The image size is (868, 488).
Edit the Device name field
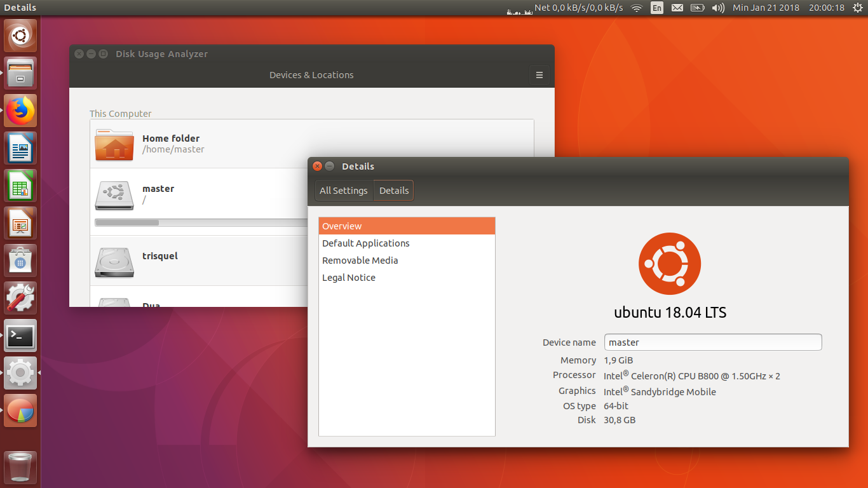(x=713, y=342)
